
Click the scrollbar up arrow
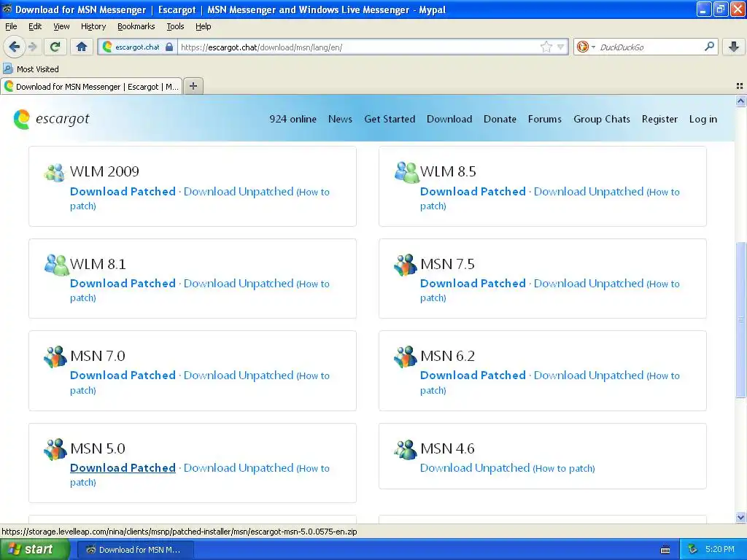click(x=740, y=101)
